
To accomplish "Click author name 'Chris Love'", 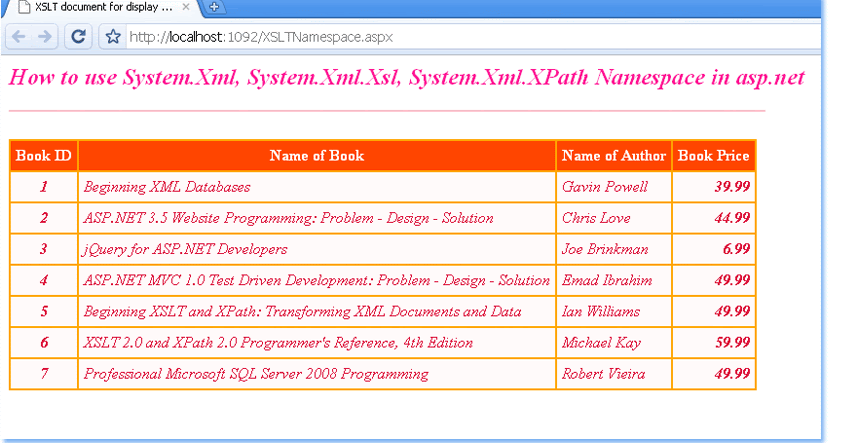I will [x=596, y=218].
